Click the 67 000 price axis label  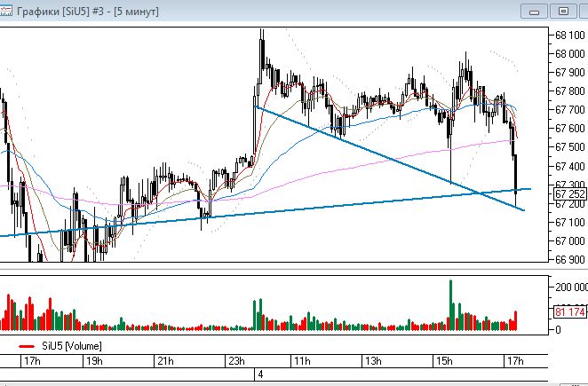(570, 241)
